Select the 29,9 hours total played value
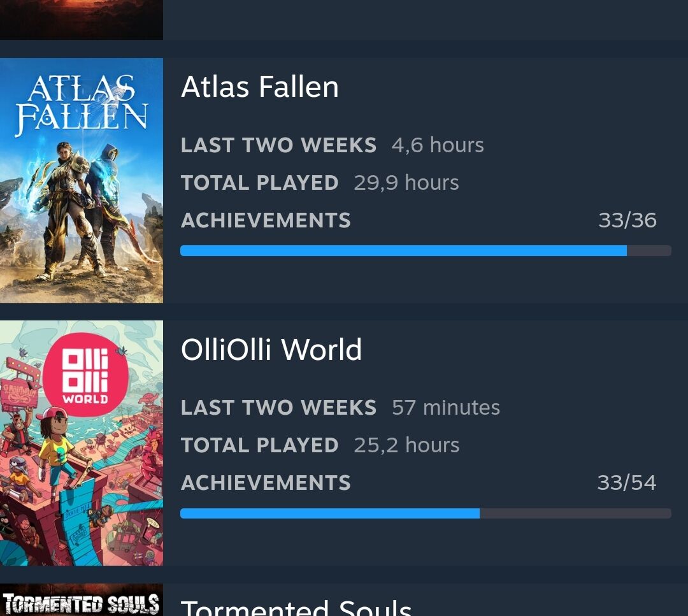 [x=406, y=183]
